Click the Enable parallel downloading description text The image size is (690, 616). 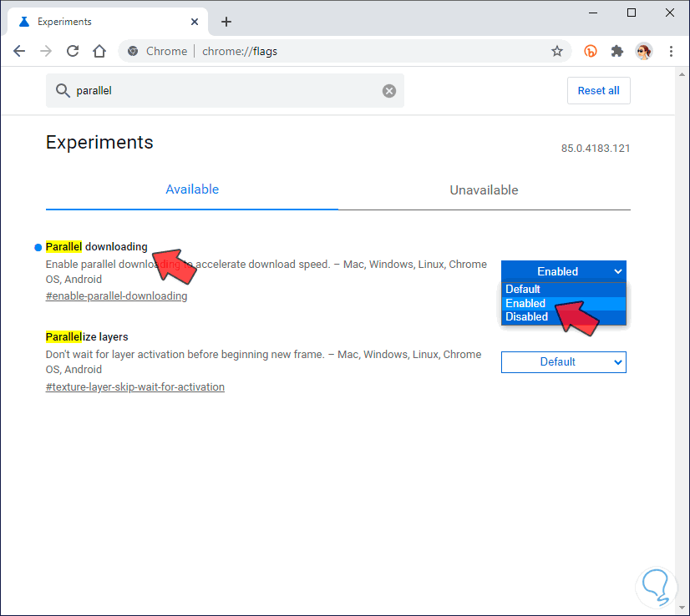tap(266, 272)
